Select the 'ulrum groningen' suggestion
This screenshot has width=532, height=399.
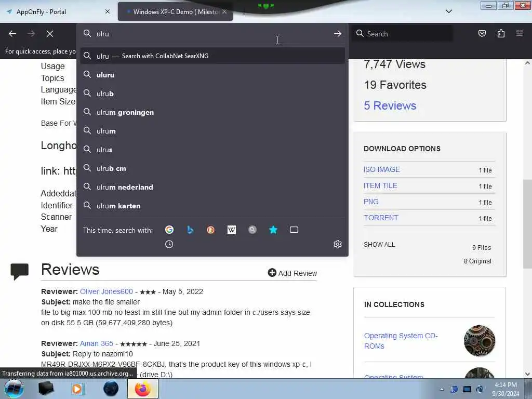212,112
